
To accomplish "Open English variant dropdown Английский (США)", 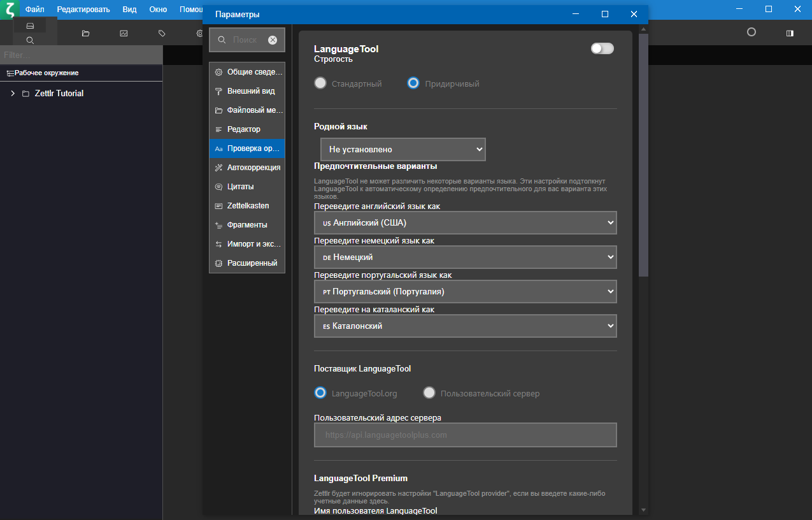I will 466,223.
